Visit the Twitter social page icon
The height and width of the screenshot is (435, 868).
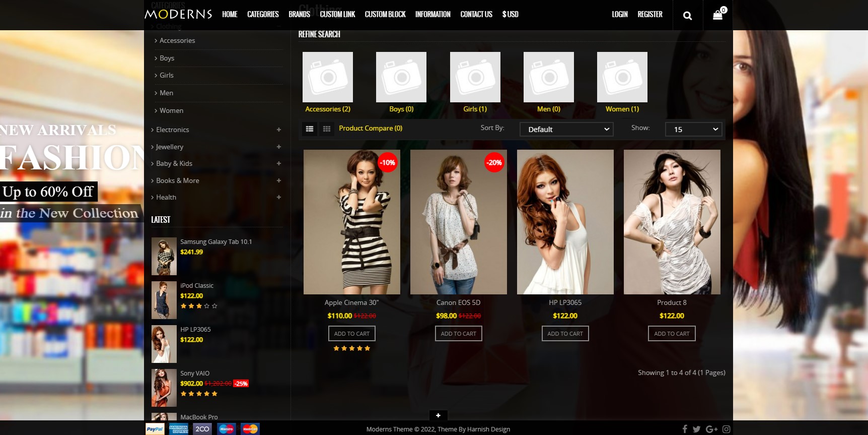point(696,429)
